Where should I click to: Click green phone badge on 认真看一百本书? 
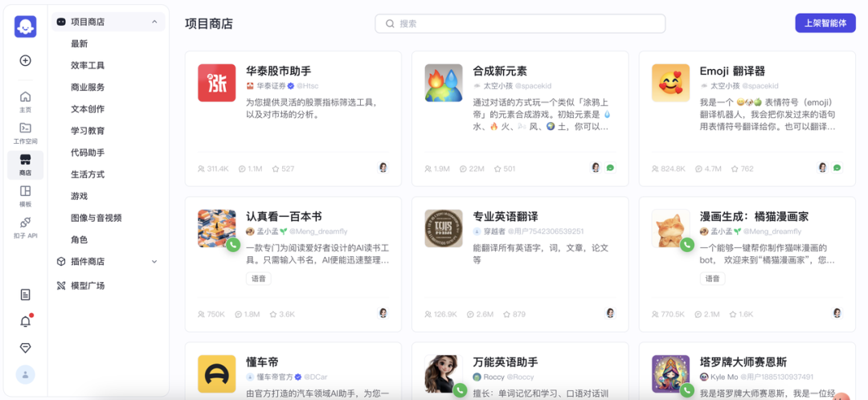click(x=233, y=244)
